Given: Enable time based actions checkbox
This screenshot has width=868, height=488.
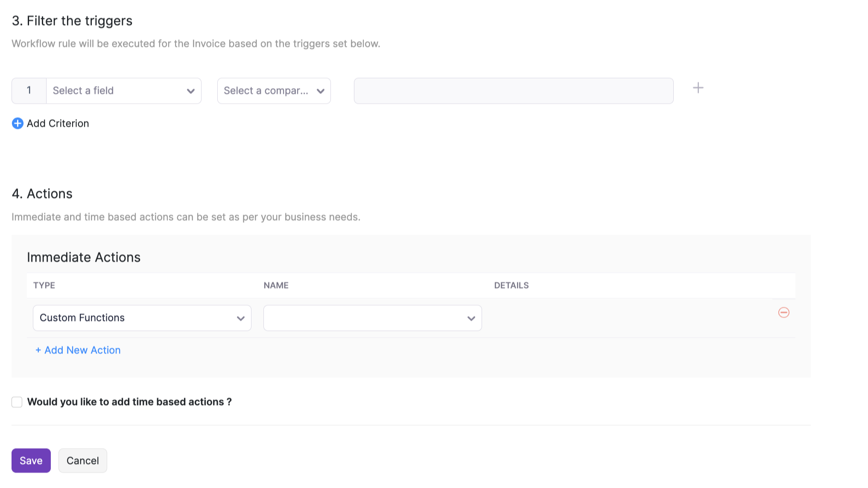Looking at the screenshot, I should pyautogui.click(x=17, y=402).
